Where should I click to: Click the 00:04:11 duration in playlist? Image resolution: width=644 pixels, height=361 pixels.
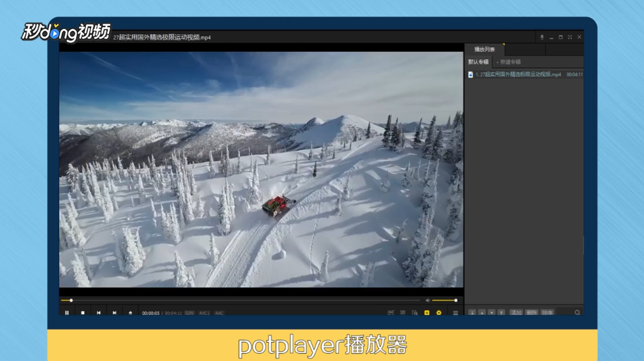point(574,74)
